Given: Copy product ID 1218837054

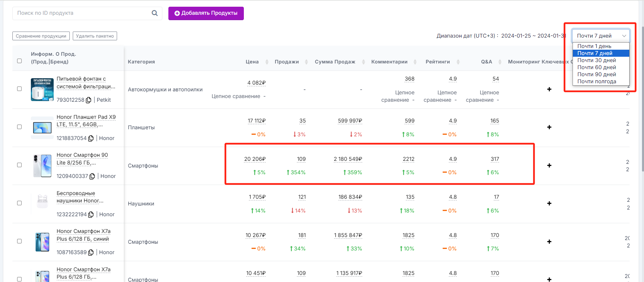Looking at the screenshot, I should (x=91, y=138).
